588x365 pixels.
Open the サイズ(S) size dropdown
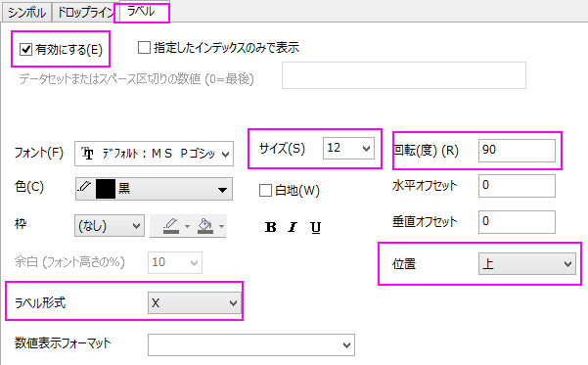(348, 148)
